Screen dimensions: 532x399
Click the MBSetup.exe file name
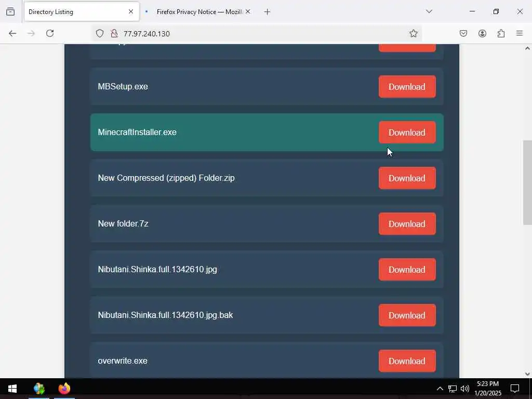(x=123, y=87)
